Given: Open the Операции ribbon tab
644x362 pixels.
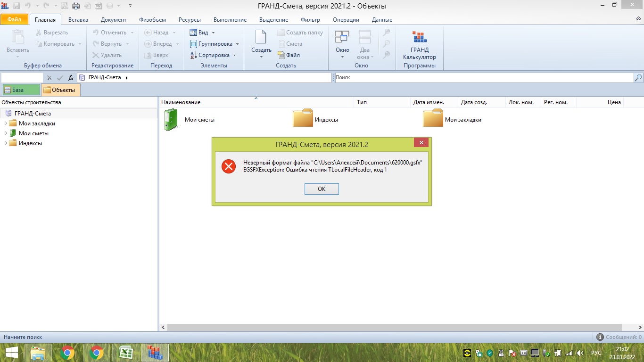Looking at the screenshot, I should (x=346, y=20).
